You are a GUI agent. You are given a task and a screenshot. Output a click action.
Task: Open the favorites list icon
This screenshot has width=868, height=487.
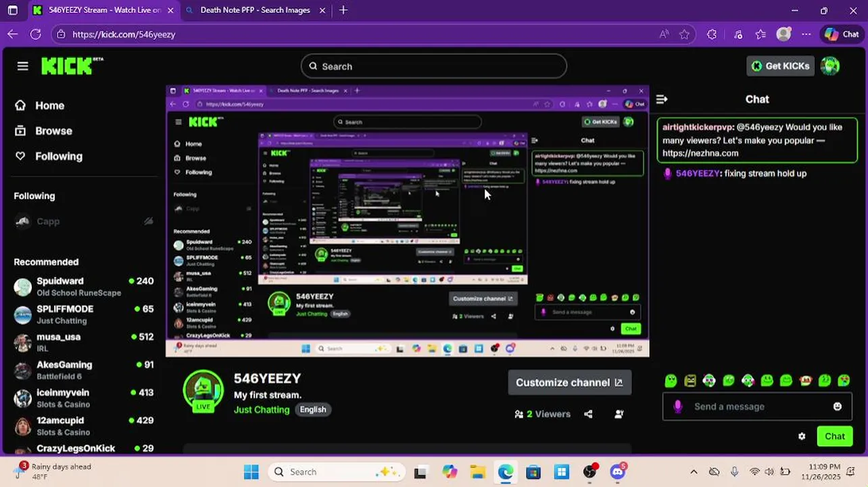pyautogui.click(x=761, y=34)
